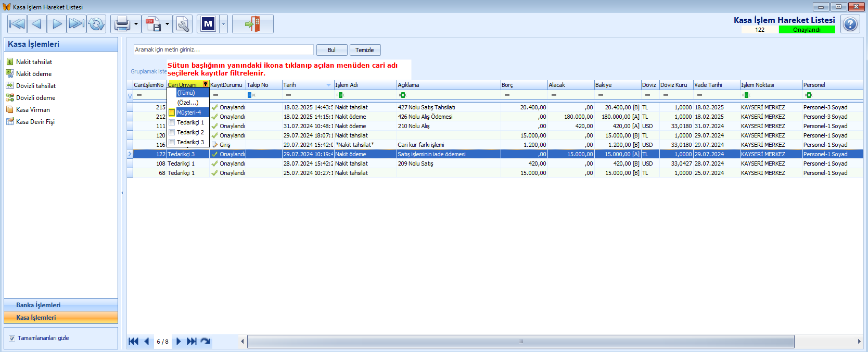868x352 pixels.
Task: Check Tedarikçi 2 in the filter list
Action: pyautogui.click(x=172, y=132)
